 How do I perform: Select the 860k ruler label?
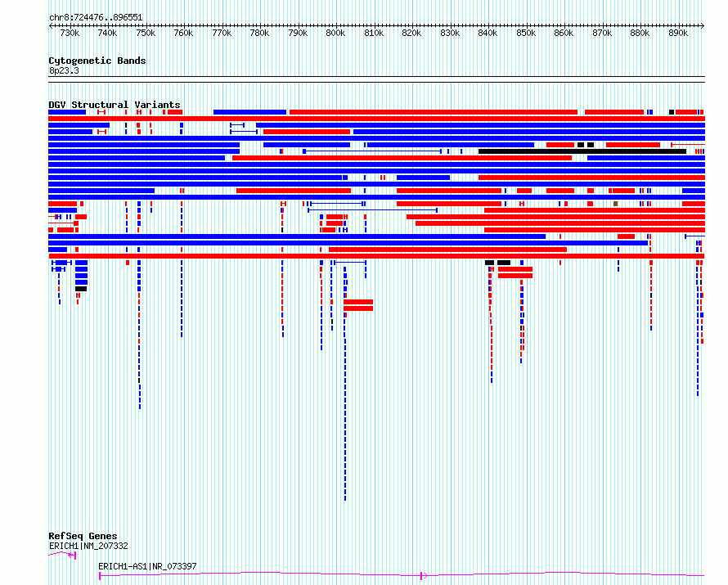tap(564, 34)
